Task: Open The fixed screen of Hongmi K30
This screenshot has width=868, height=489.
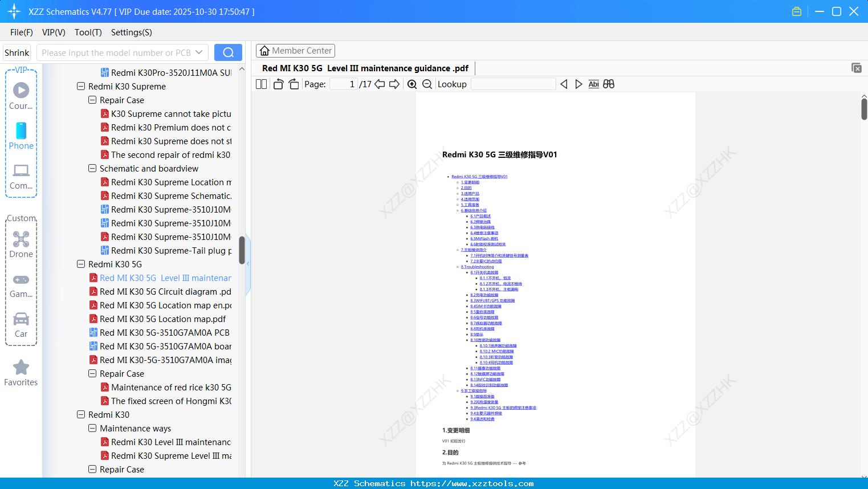Action: [x=166, y=401]
